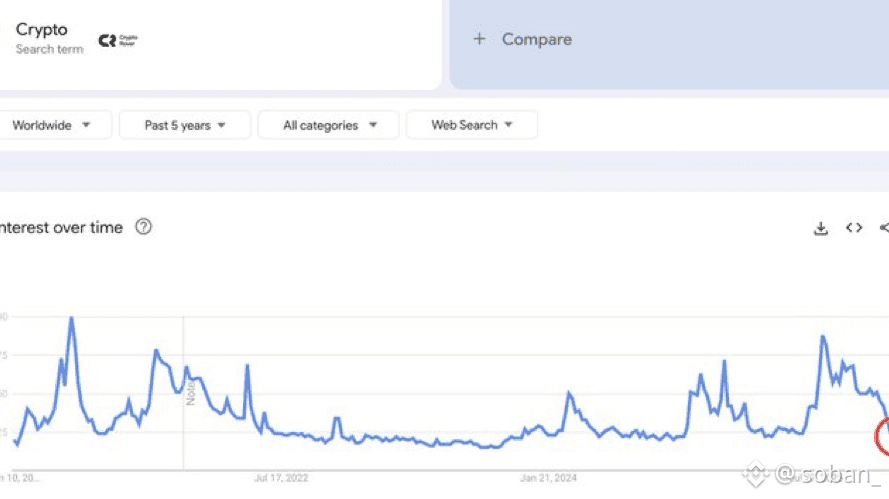Open the All categories dropdown

click(329, 125)
